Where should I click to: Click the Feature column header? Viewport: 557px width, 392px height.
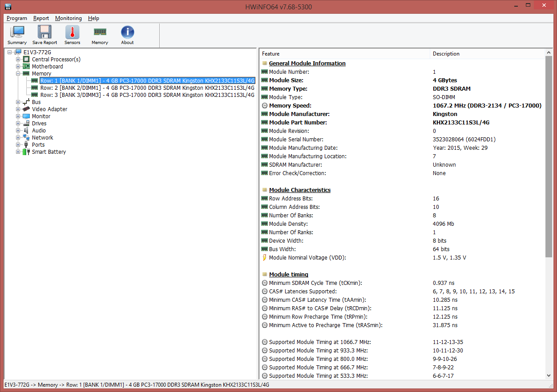345,53
